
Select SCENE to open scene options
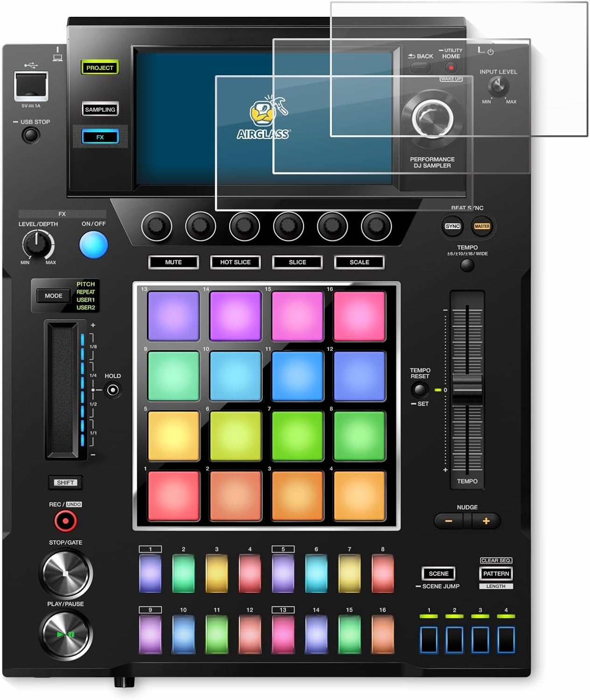(x=438, y=573)
